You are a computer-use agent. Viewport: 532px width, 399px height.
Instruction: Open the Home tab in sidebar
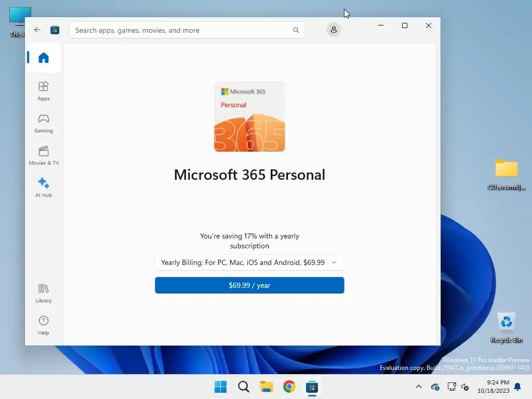[x=44, y=58]
